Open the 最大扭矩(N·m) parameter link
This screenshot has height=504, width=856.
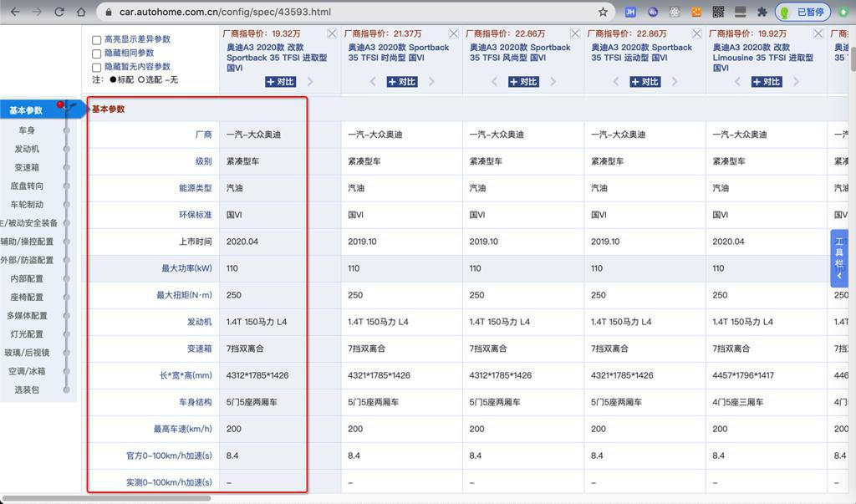pyautogui.click(x=185, y=295)
